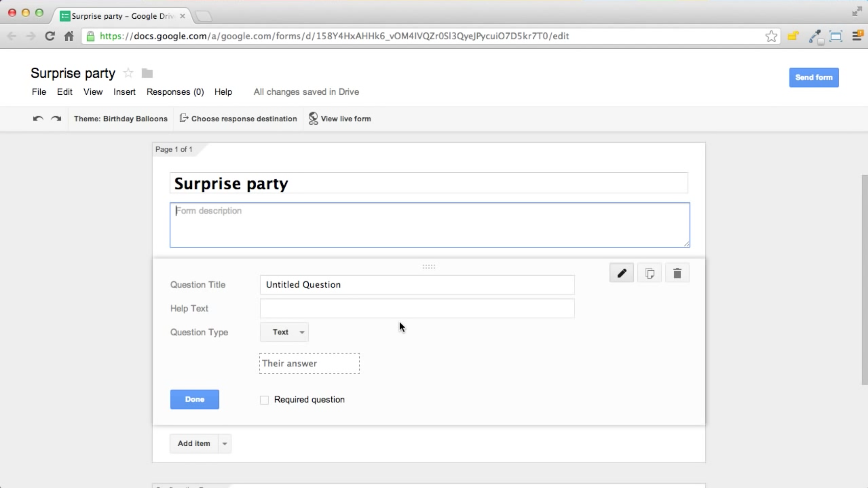Screen dimensions: 868x488
Task: Open Theme: Birthday Balloons selector
Action: [121, 119]
